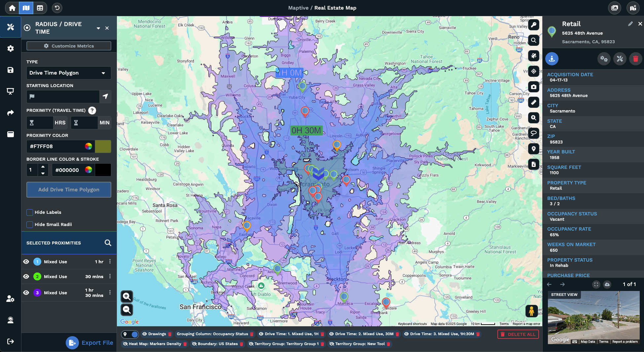Click the Delete All button
This screenshot has width=644, height=352.
(518, 334)
